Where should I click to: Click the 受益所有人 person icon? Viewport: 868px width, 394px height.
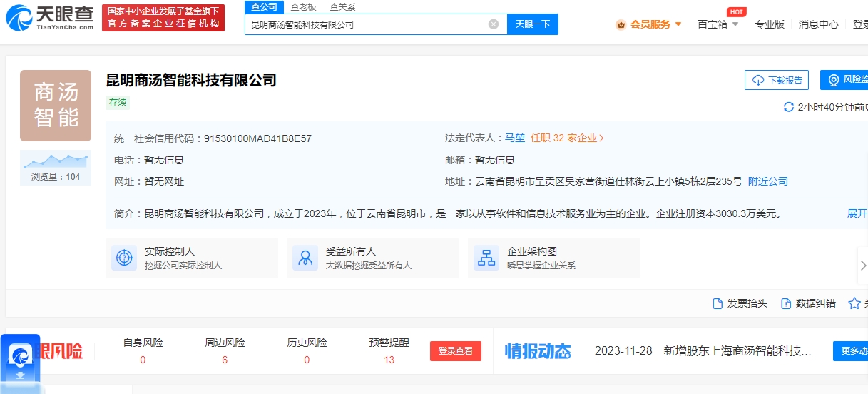click(305, 258)
